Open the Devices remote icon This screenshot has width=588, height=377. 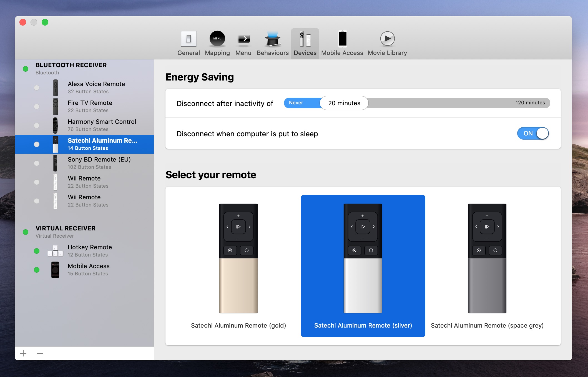pyautogui.click(x=305, y=39)
